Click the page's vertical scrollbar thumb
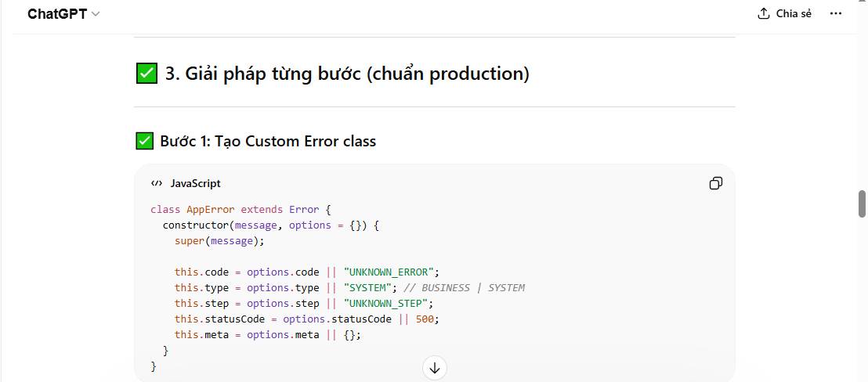Image resolution: width=868 pixels, height=382 pixels. 862,204
